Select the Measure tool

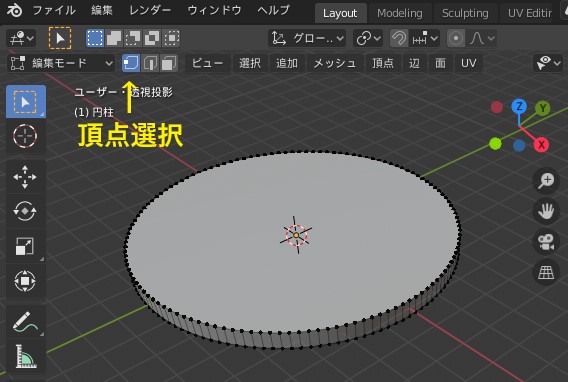tap(26, 356)
